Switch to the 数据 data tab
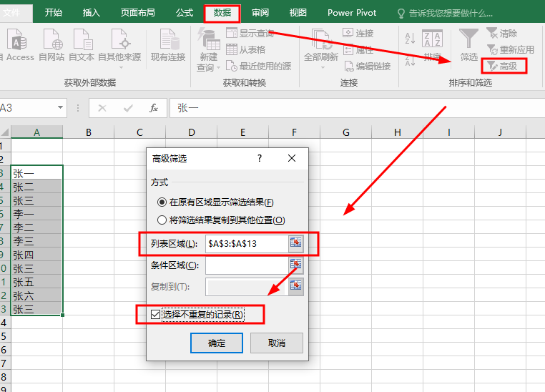 pyautogui.click(x=222, y=13)
